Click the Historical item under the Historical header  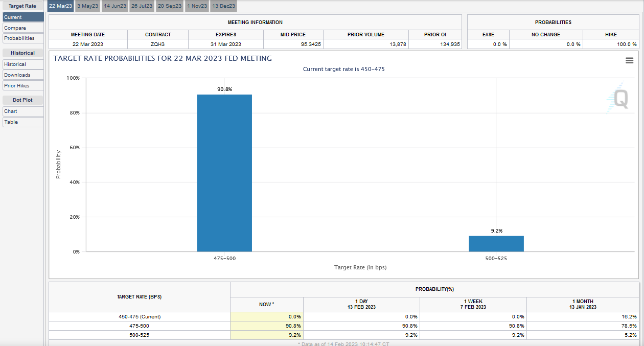23,64
